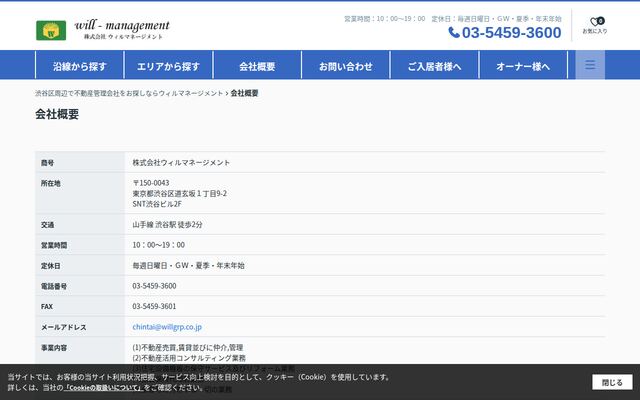
Task: Click table holiday value 毎週日曜日・GW・夏季・年末年始
Action: 188,265
